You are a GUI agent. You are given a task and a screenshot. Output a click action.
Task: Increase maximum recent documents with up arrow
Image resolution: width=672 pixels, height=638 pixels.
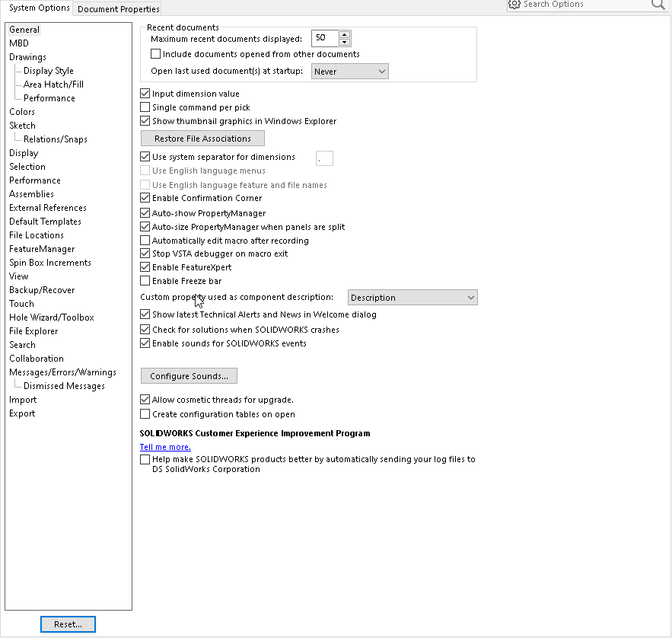coord(344,35)
